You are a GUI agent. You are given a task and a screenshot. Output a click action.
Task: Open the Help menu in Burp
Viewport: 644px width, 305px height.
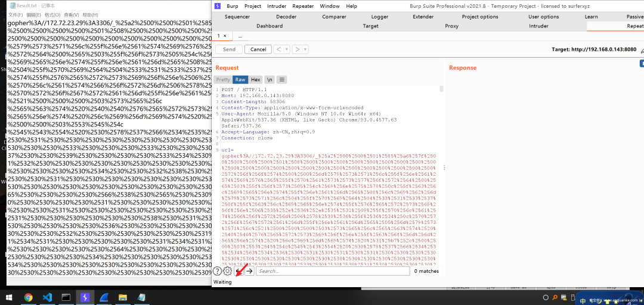pyautogui.click(x=352, y=6)
